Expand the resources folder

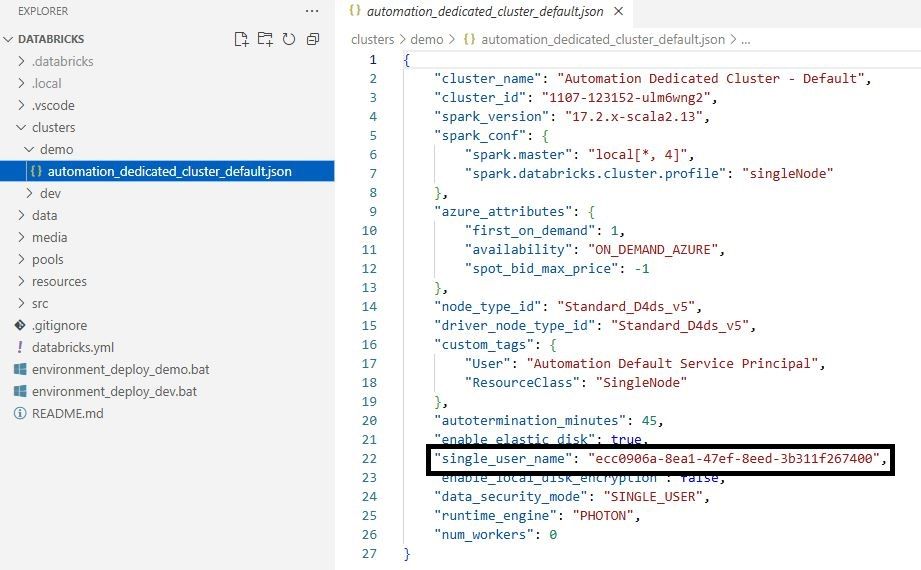pyautogui.click(x=22, y=281)
